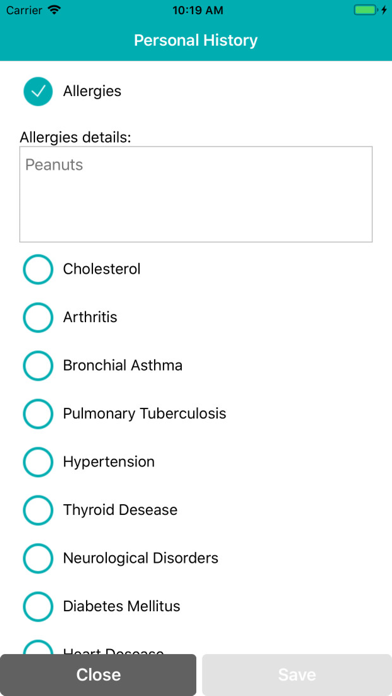Tap the Save button
The height and width of the screenshot is (696, 392).
297,675
